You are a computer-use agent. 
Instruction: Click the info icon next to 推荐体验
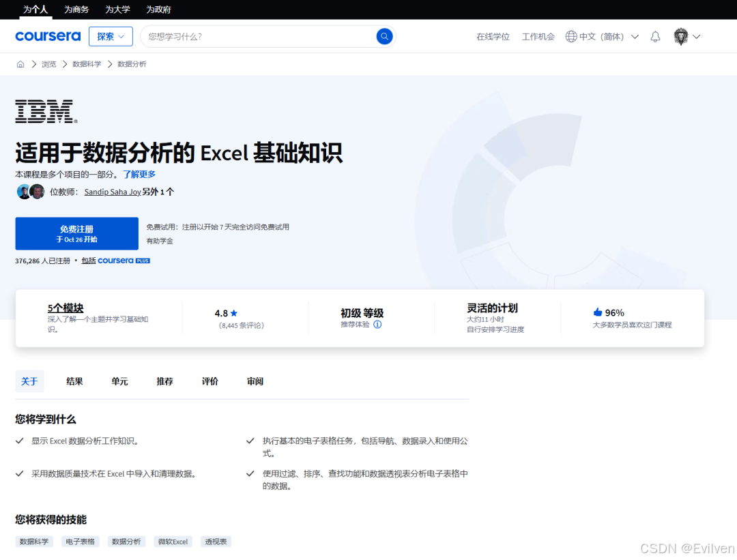[377, 325]
